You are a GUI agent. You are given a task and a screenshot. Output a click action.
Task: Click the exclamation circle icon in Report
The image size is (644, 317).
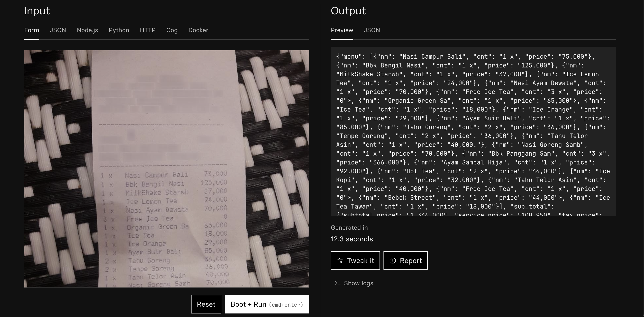(x=393, y=261)
